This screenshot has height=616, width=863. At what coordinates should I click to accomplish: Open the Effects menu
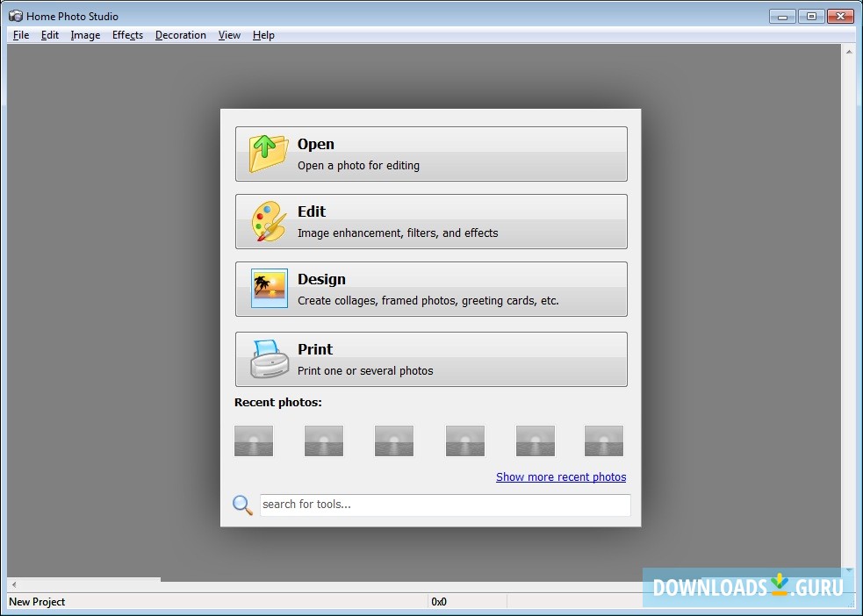(x=127, y=35)
